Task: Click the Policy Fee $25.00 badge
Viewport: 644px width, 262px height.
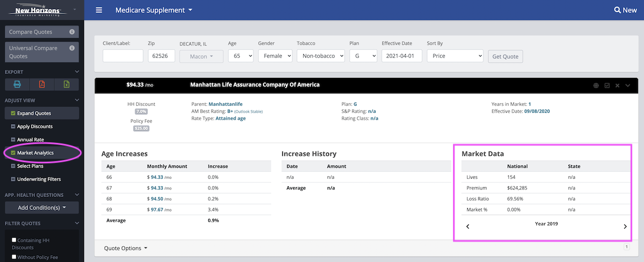Action: point(142,128)
